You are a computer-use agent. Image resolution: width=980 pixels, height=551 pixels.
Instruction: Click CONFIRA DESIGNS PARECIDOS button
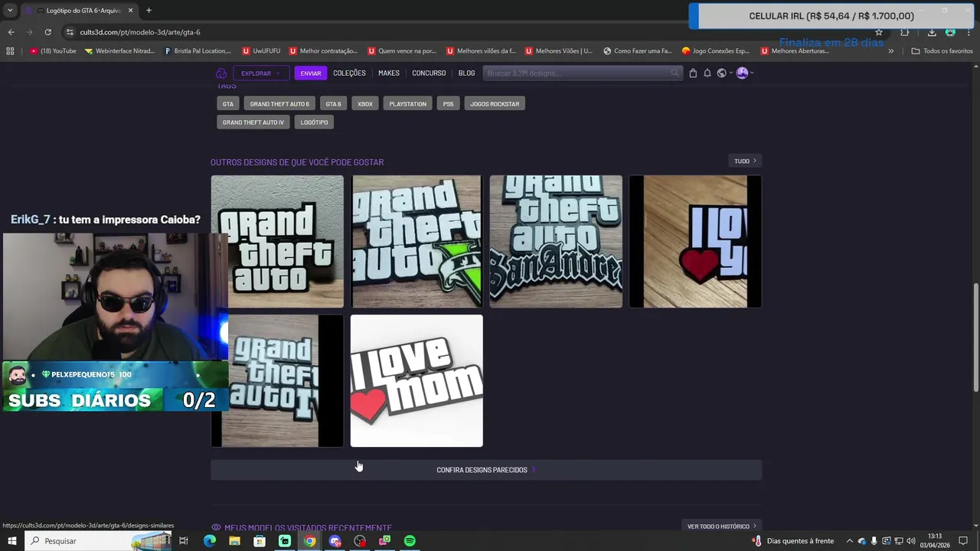(x=486, y=470)
